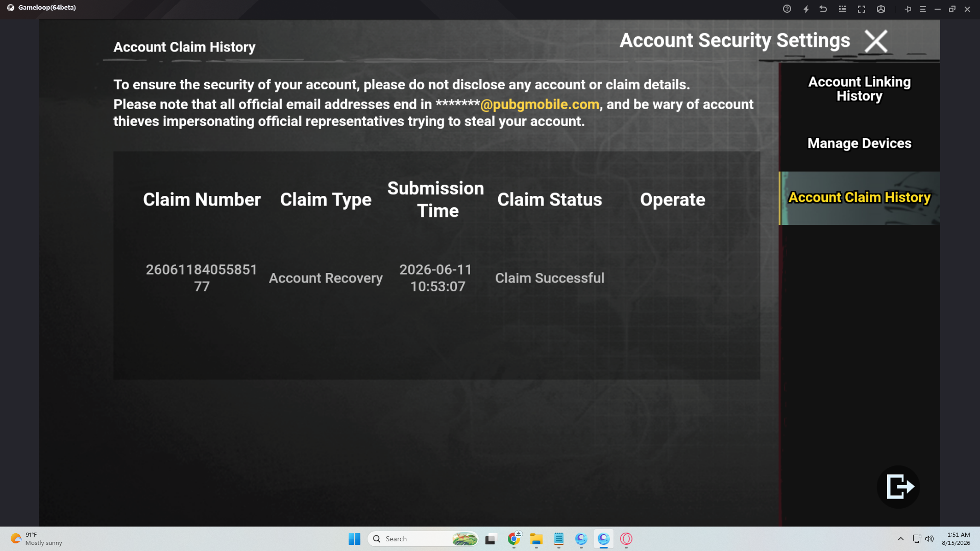Image resolution: width=980 pixels, height=551 pixels.
Task: Click the Windows taskbar Search box
Action: click(x=423, y=539)
